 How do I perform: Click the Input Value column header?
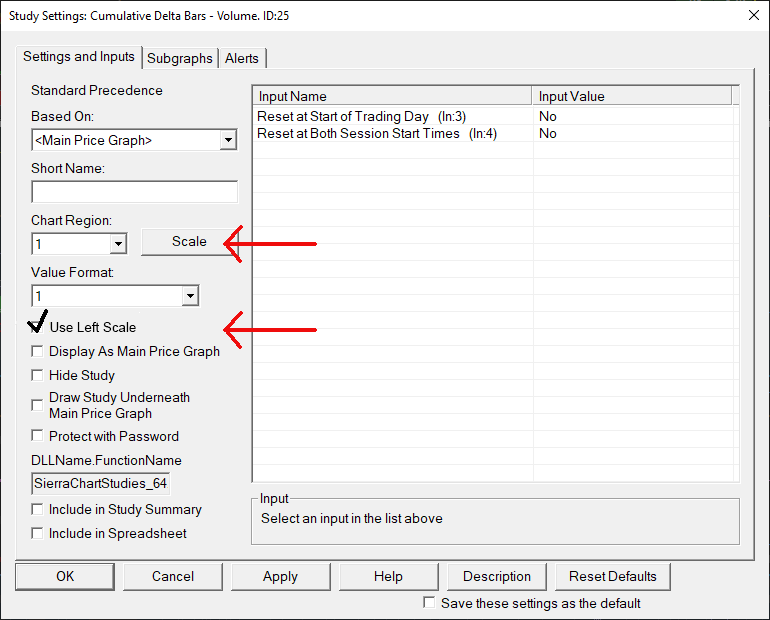click(x=632, y=96)
